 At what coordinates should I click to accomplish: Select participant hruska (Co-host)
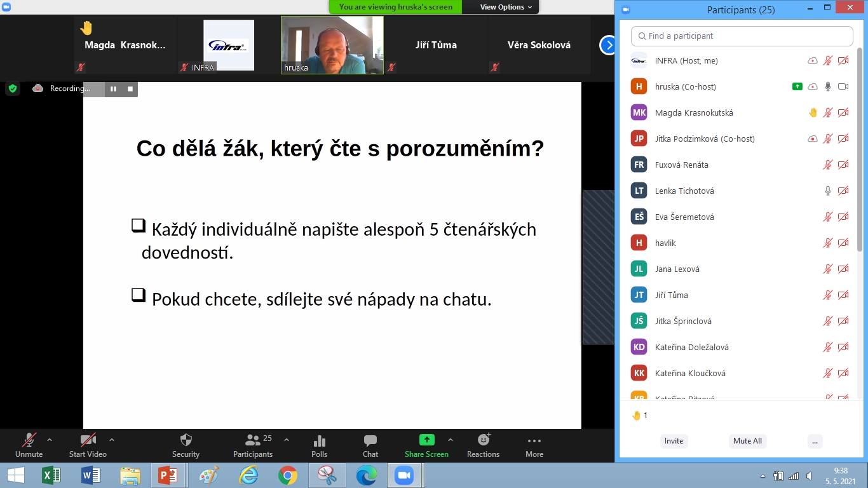click(740, 87)
